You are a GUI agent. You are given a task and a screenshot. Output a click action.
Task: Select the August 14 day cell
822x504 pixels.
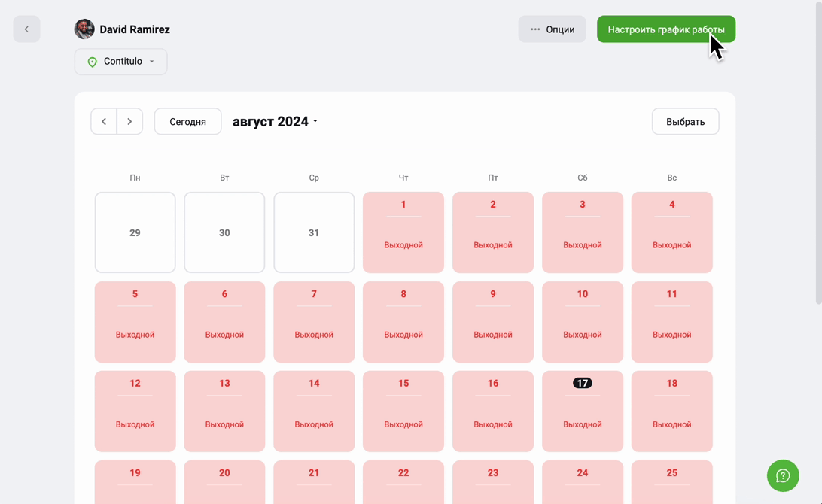coord(313,411)
